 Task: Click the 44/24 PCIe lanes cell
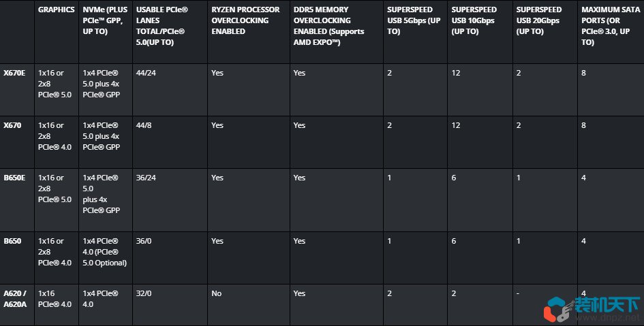pyautogui.click(x=146, y=73)
